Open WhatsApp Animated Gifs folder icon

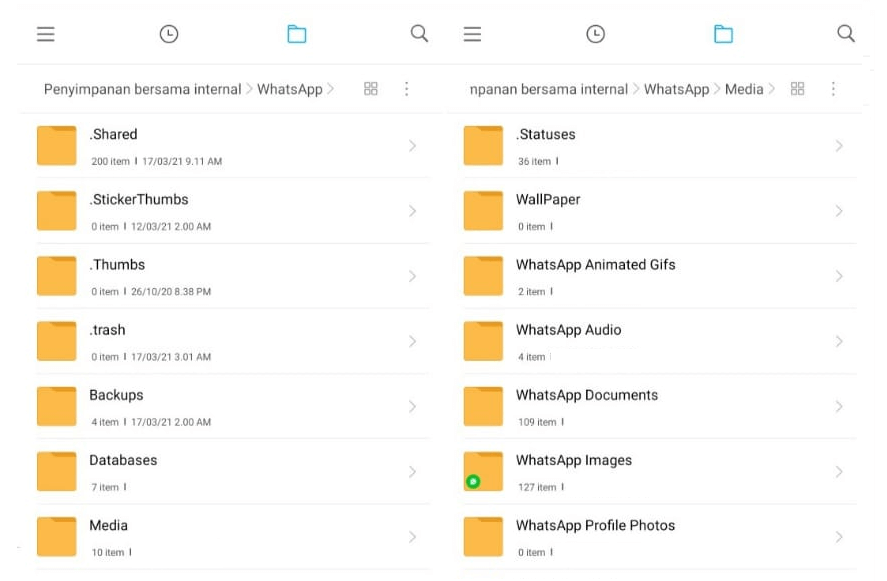click(x=483, y=276)
